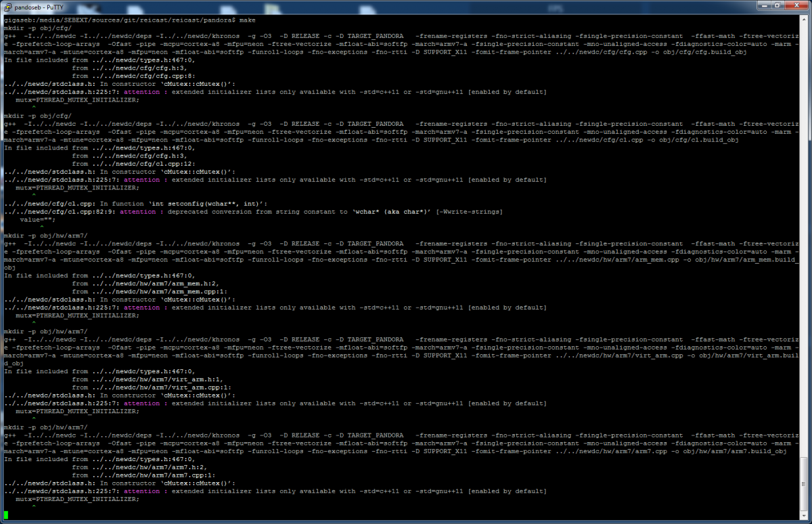Screen dimensions: 812x524
Task: Click the 'value="";' source code line
Action: click(x=38, y=220)
